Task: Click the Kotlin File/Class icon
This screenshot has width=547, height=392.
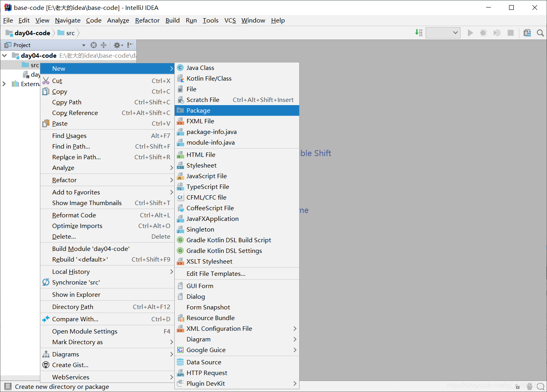Action: [180, 79]
